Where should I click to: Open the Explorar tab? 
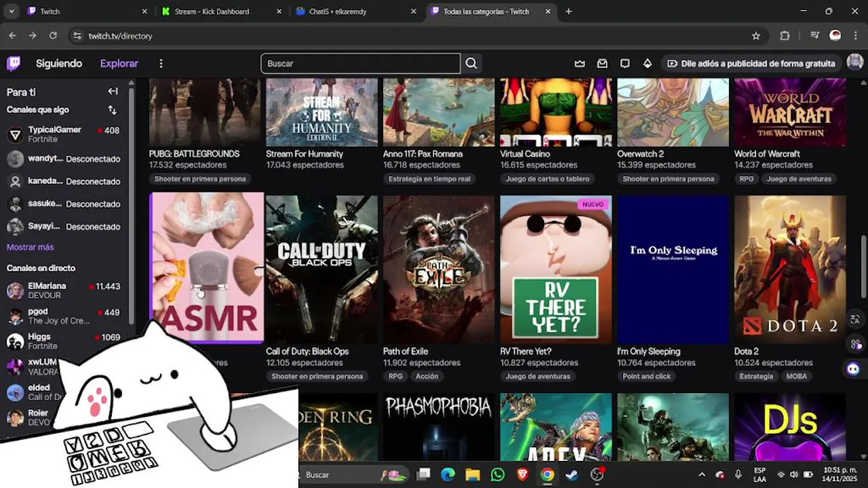119,64
